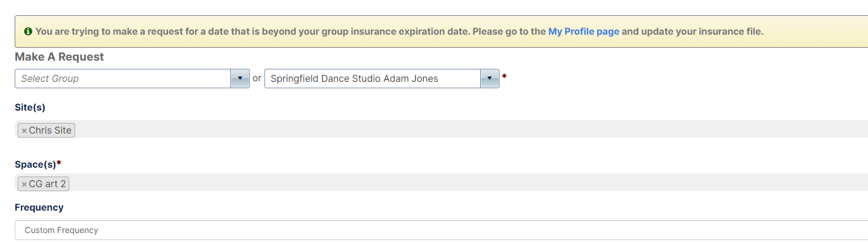This screenshot has height=243, width=868.
Task: Click empty area of the Space(s) field
Action: coord(470,182)
